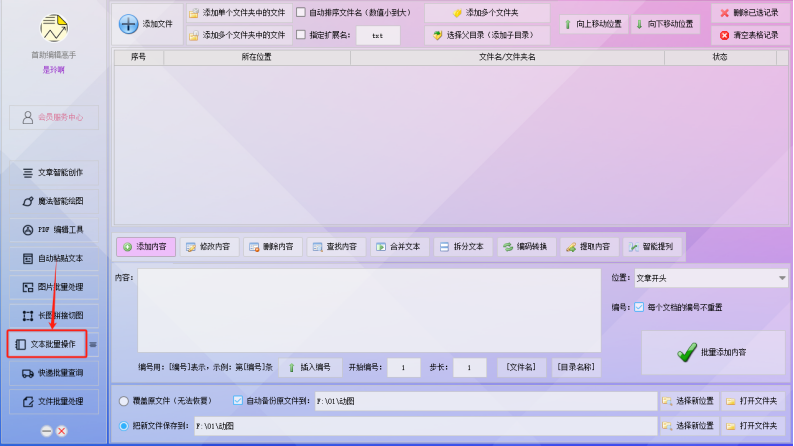This screenshot has width=794, height=446.
Task: Open 会员服务中心 user icon
Action: coord(28,117)
